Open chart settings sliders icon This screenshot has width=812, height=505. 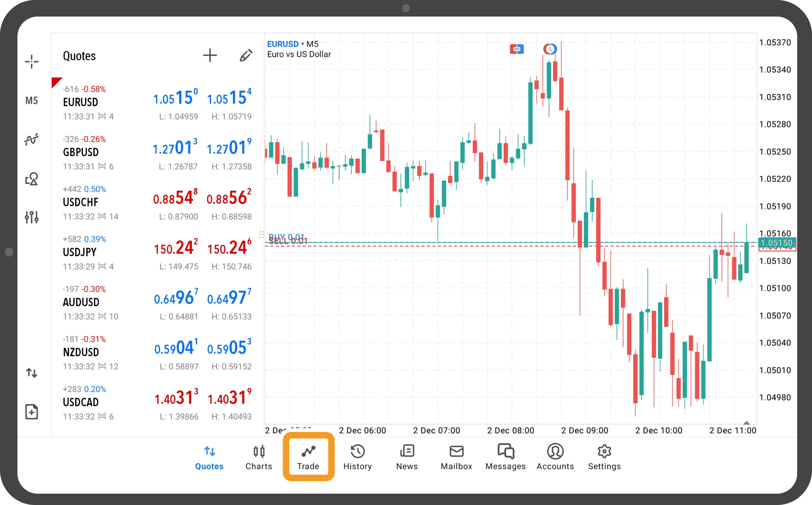pos(31,217)
